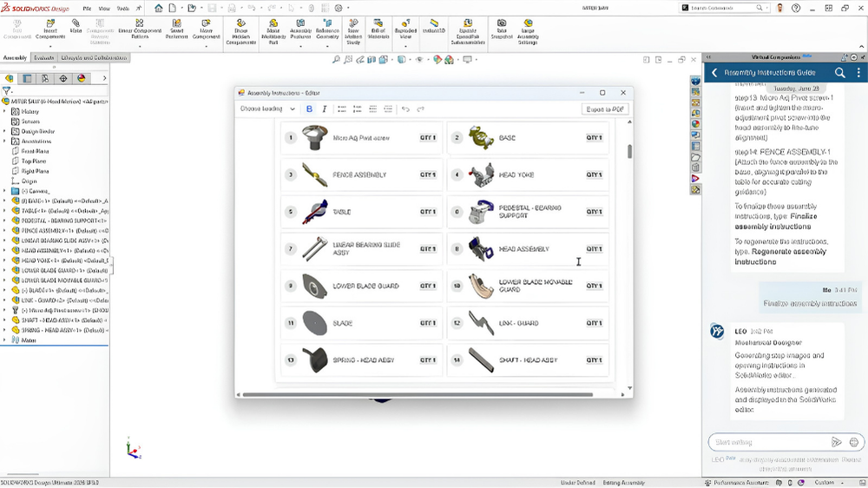
Task: Click the user profile avatar icon
Action: (780, 8)
